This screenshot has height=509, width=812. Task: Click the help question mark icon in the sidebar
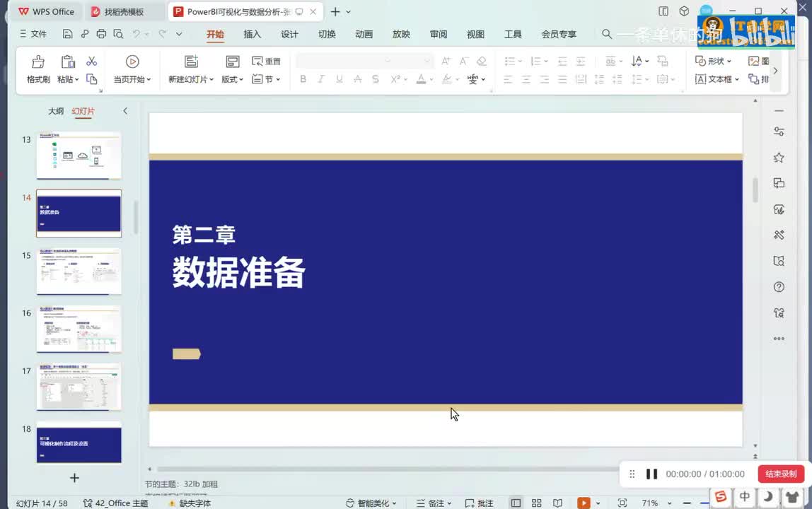tap(779, 287)
